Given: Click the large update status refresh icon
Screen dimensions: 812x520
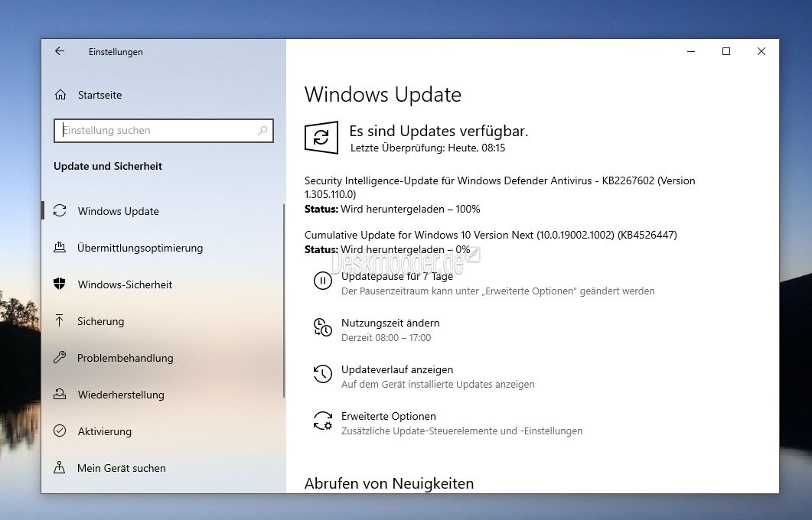Looking at the screenshot, I should [x=321, y=138].
